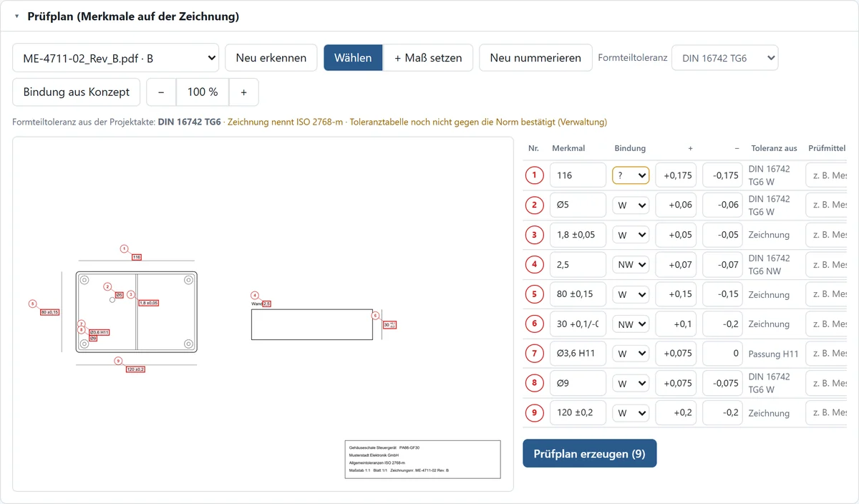Select balloon 4 in the 2,5 table row
Viewport: 859px width, 504px height.
click(534, 265)
